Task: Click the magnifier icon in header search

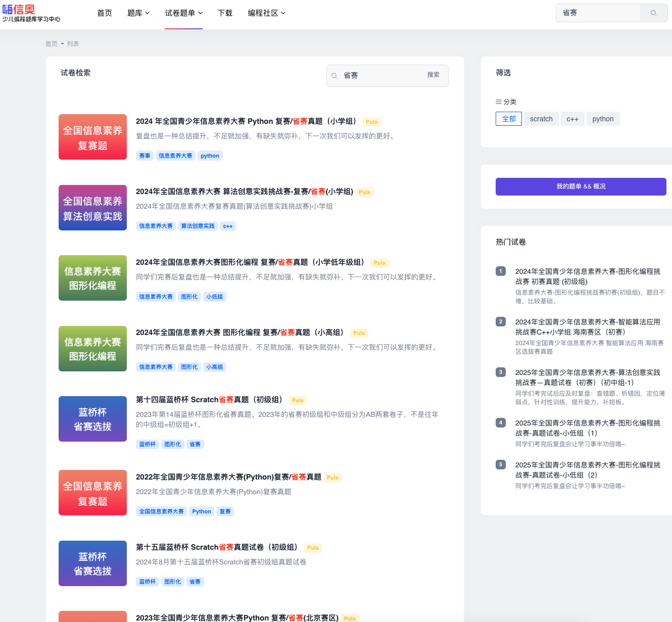Action: pos(653,13)
